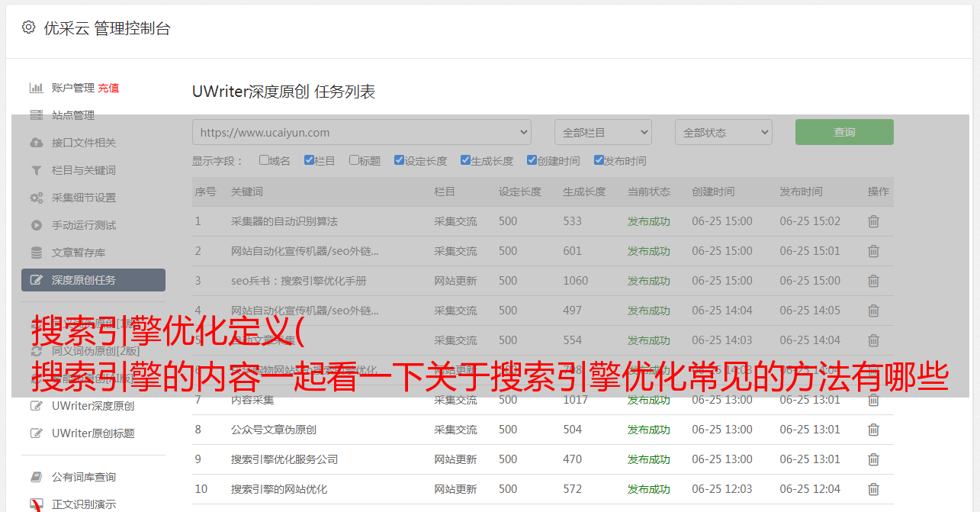
Task: Click the settings gear icon beside 优采云
Action: pyautogui.click(x=28, y=27)
